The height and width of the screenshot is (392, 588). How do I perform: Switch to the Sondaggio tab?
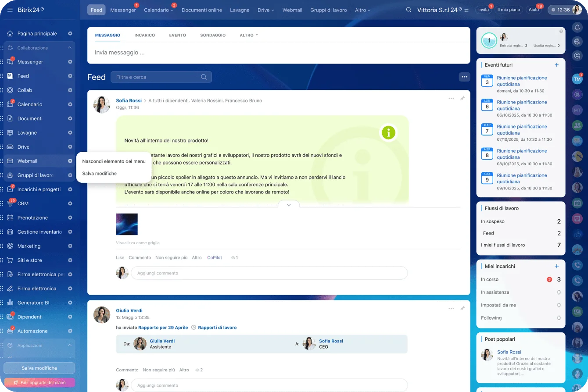213,35
